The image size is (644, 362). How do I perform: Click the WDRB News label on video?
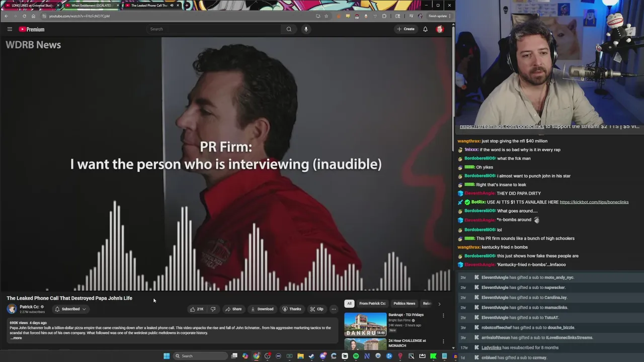[33, 45]
